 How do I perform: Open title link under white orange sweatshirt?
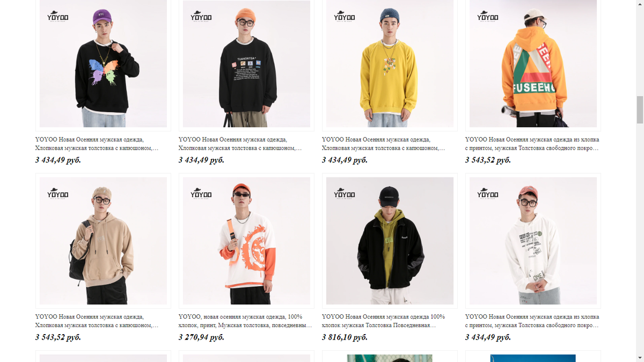pyautogui.click(x=245, y=321)
